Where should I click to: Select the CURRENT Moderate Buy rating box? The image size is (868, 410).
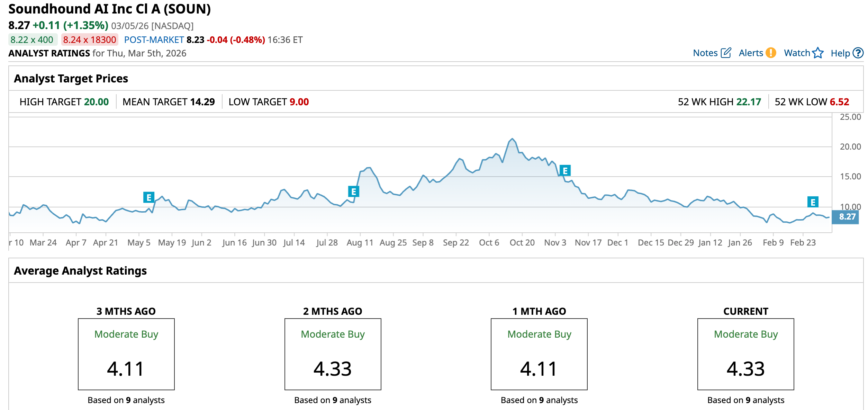point(745,354)
